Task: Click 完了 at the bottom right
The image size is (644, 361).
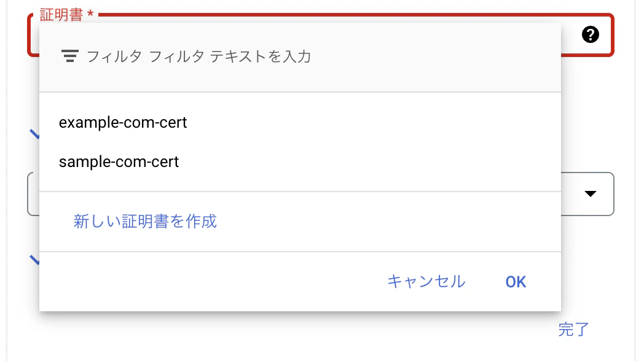Action: point(573,330)
